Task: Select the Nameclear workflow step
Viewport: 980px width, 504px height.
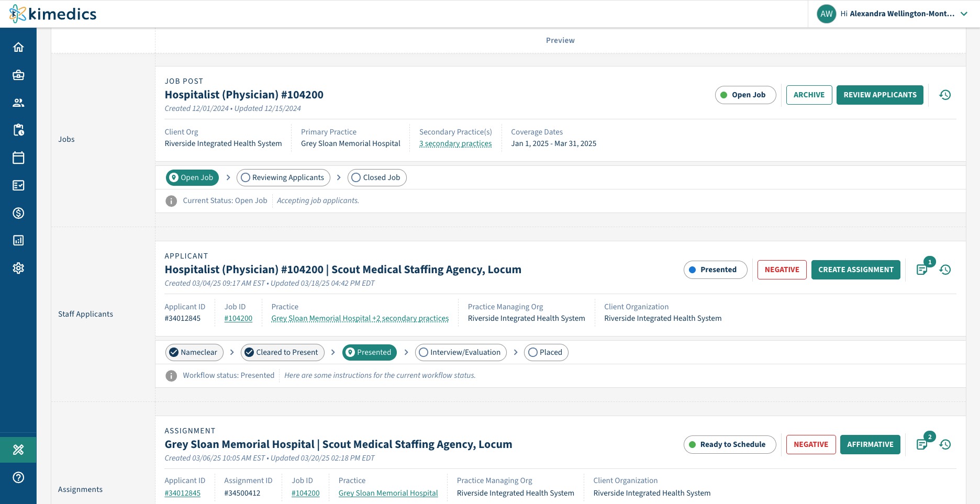Action: click(194, 352)
